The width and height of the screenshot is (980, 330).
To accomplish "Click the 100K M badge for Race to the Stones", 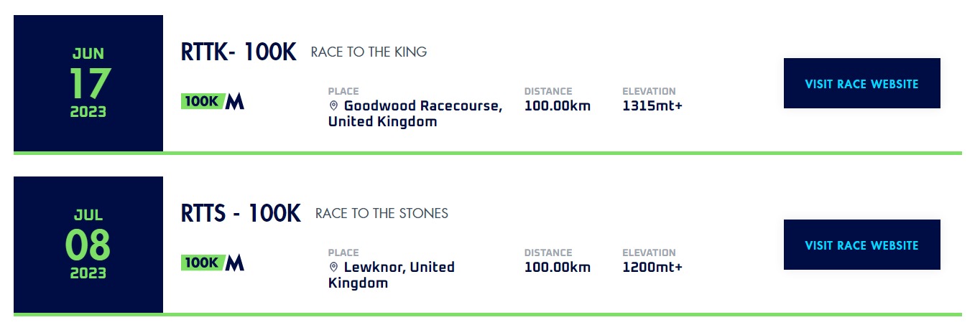I will pyautogui.click(x=213, y=263).
